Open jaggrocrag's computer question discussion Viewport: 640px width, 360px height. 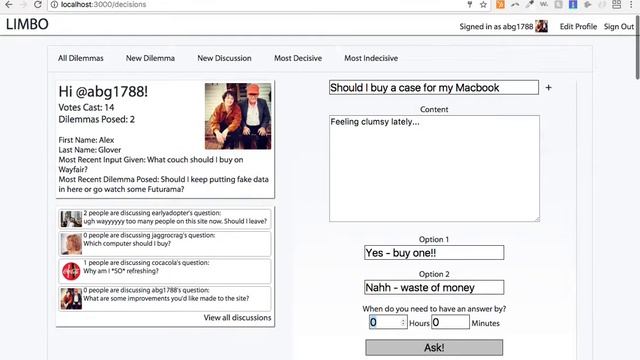(x=165, y=244)
